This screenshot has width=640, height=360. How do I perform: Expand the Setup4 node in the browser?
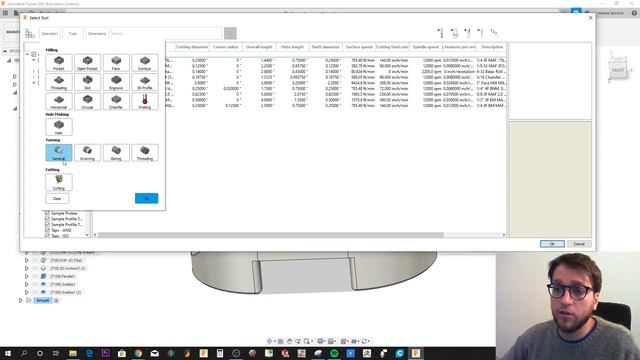tap(21, 300)
